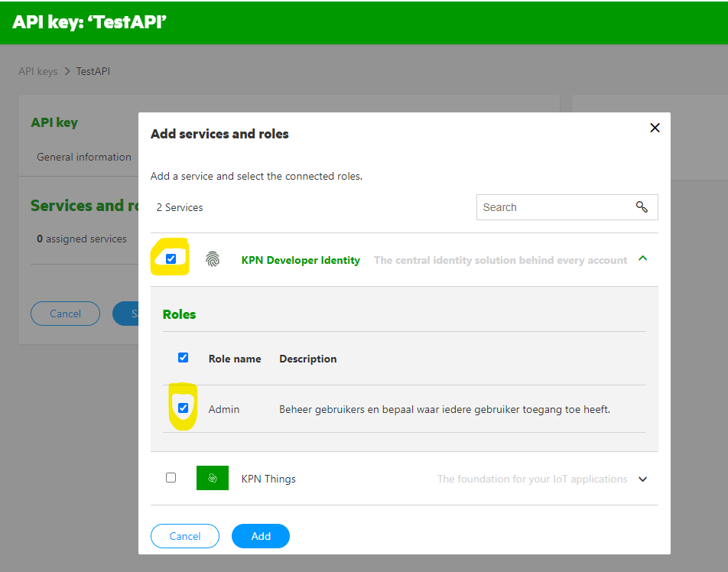Click the Add button in dialog

(261, 536)
